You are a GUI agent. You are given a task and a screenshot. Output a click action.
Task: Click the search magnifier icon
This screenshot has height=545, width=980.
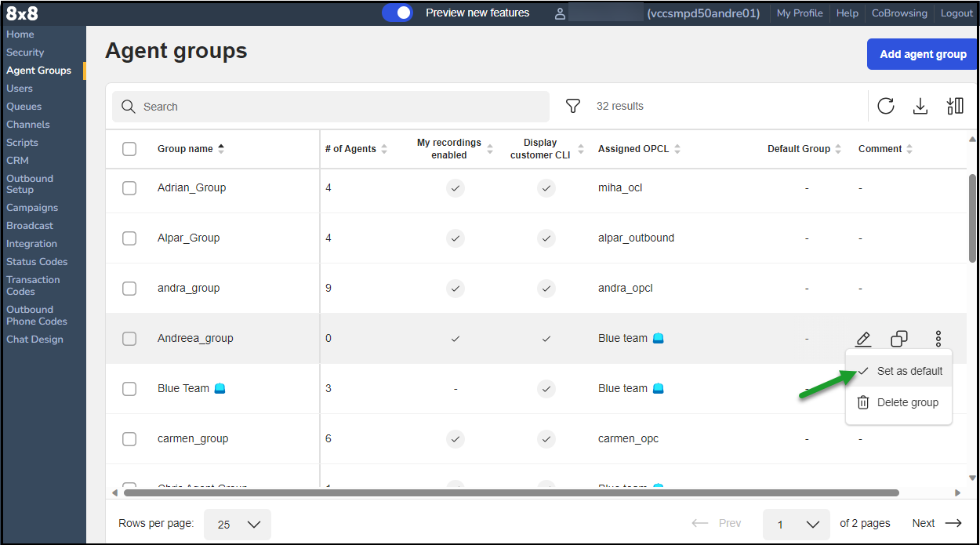pyautogui.click(x=129, y=107)
